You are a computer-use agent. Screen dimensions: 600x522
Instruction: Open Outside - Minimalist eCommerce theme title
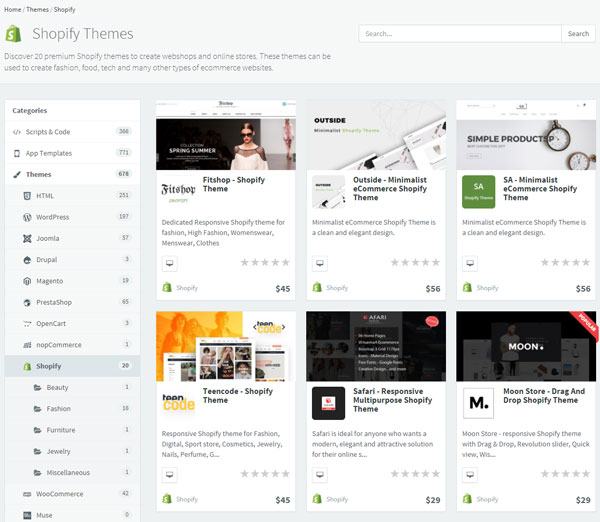tap(390, 189)
